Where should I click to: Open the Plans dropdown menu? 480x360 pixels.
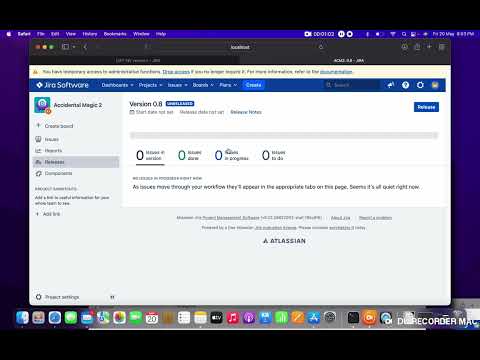click(228, 85)
